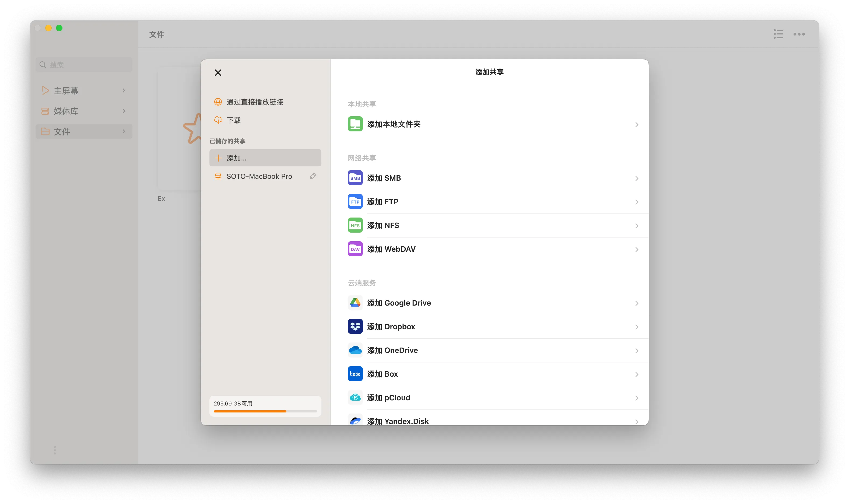Image resolution: width=849 pixels, height=504 pixels.
Task: Expand the 文件 sidebar chevron
Action: coord(124,131)
